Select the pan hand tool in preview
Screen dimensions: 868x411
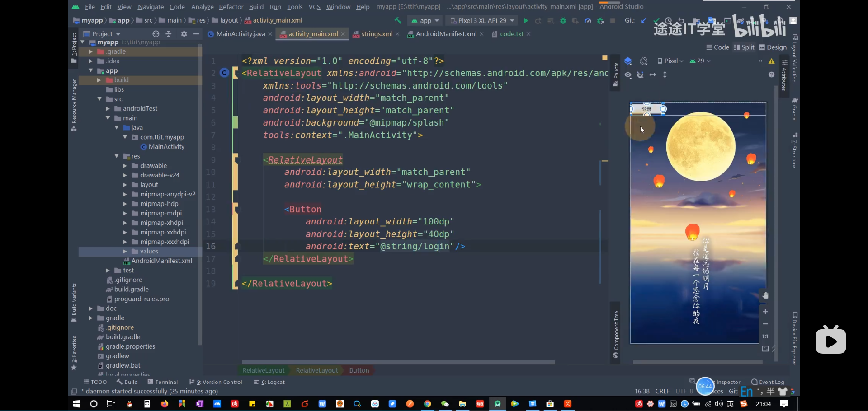click(x=765, y=295)
